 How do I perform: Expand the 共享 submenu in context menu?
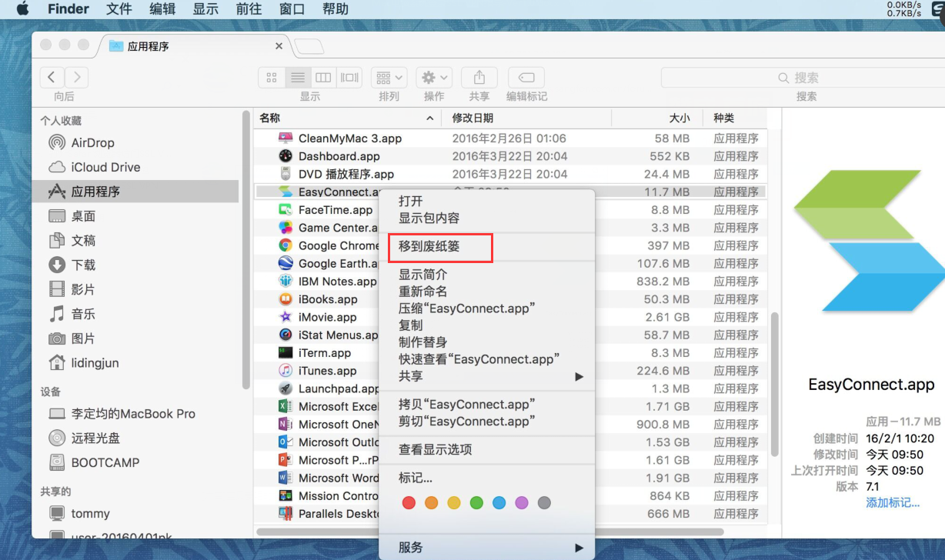tap(488, 376)
